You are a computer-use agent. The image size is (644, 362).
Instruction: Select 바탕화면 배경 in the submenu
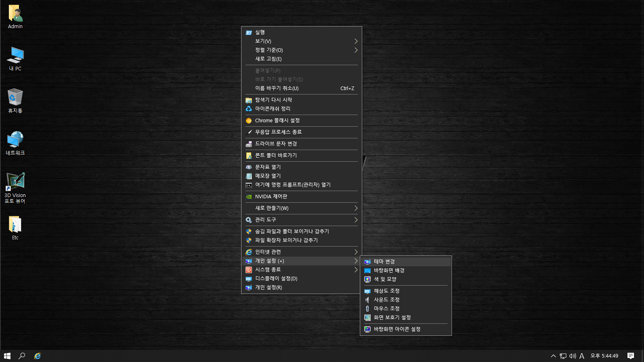pyautogui.click(x=406, y=270)
